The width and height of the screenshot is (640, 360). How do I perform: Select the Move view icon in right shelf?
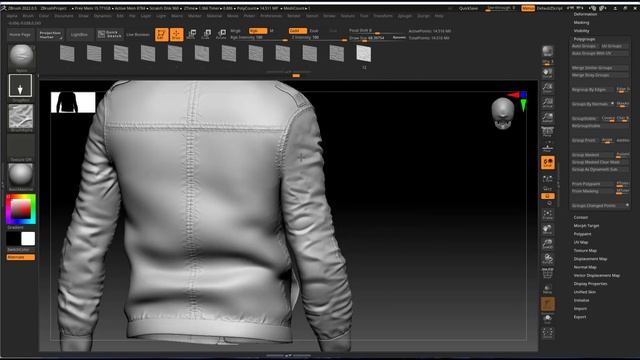click(547, 229)
